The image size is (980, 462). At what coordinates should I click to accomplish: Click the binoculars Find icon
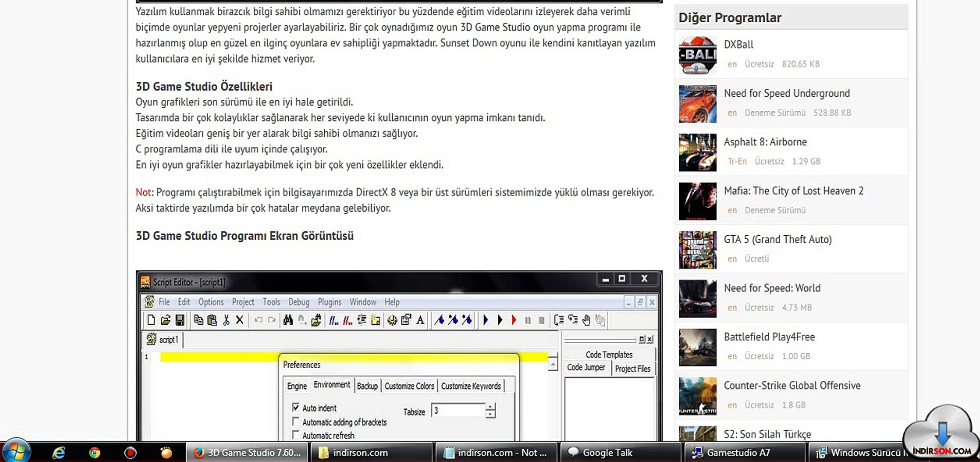tap(288, 320)
